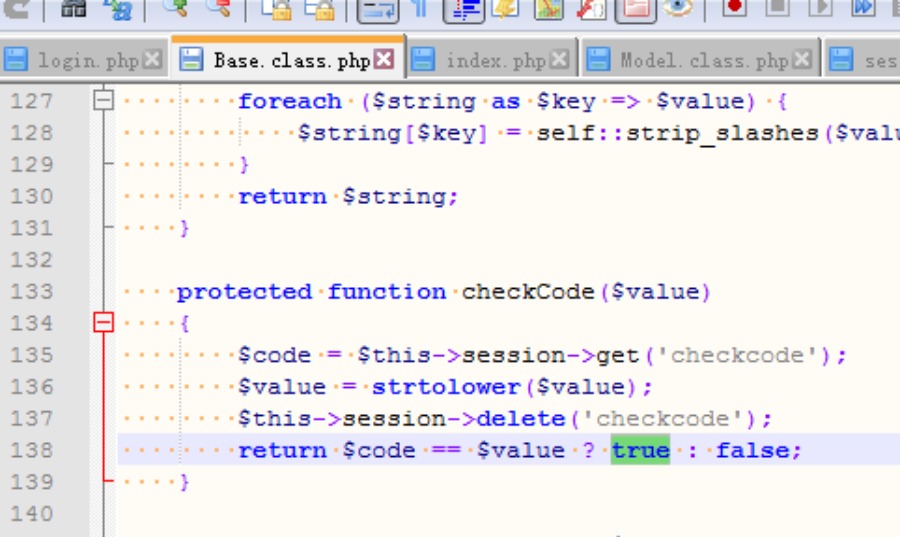Click the disk icon on Model.class.php tab
The image size is (900, 537).
(598, 60)
